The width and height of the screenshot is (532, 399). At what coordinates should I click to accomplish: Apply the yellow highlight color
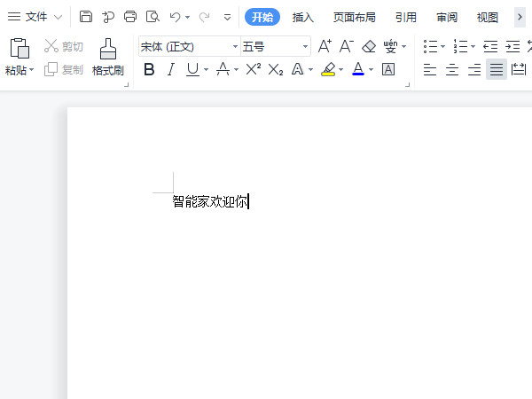click(328, 69)
